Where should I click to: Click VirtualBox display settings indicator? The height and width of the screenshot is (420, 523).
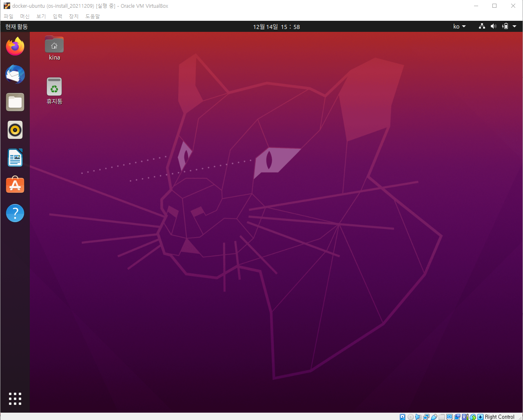pyautogui.click(x=449, y=417)
